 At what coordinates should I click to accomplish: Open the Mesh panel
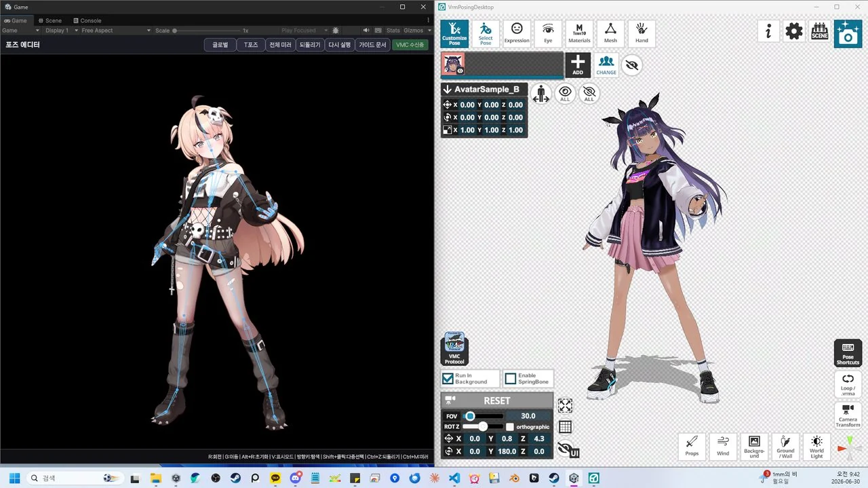(x=610, y=33)
